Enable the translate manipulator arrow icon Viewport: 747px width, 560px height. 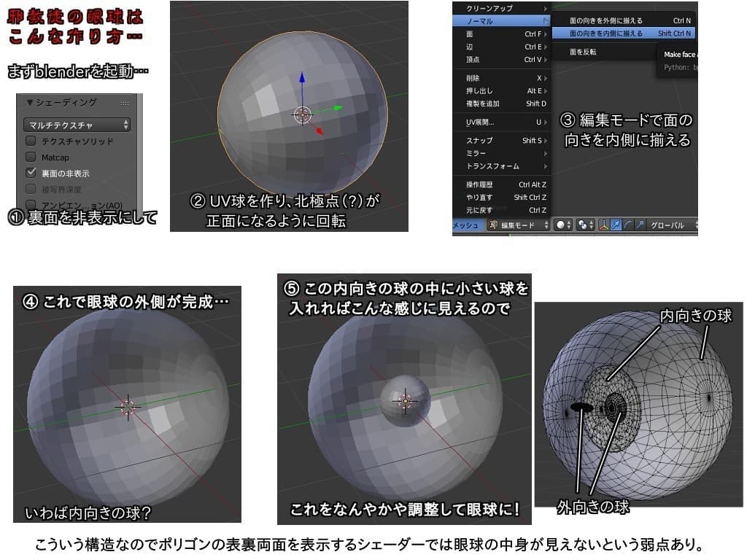(617, 224)
